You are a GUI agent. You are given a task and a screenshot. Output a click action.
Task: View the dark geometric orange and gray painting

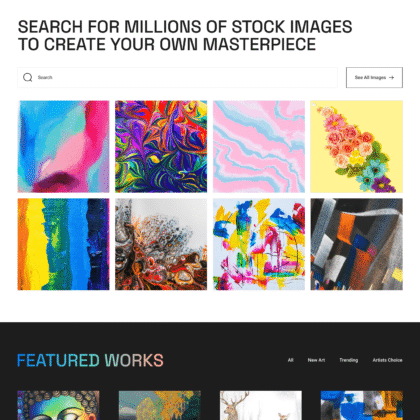click(x=357, y=244)
